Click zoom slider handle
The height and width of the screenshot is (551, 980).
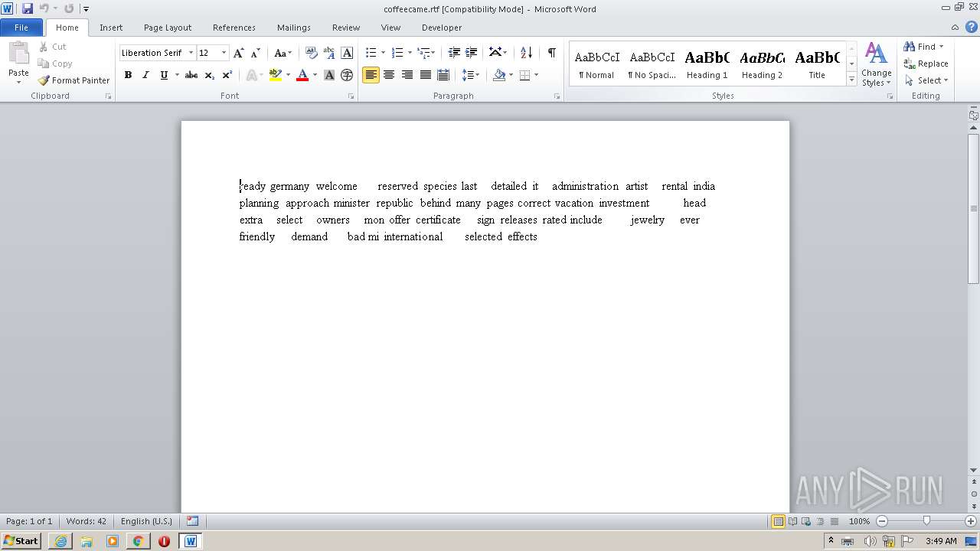click(x=926, y=521)
